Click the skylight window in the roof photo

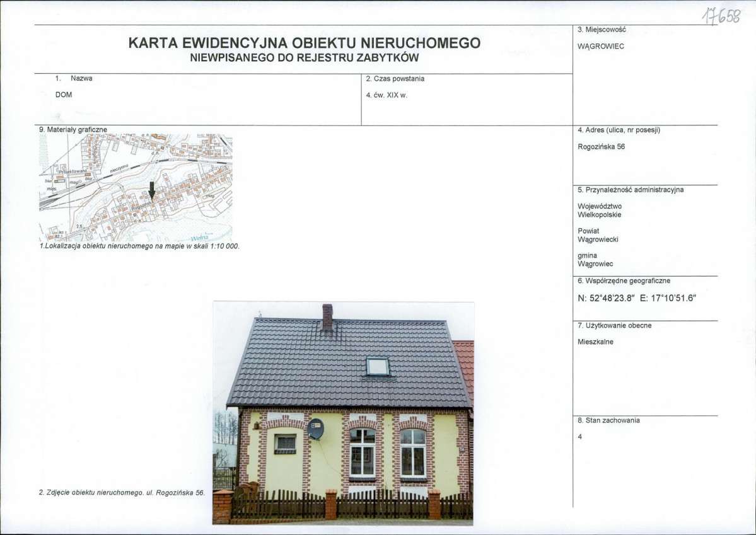pos(378,367)
